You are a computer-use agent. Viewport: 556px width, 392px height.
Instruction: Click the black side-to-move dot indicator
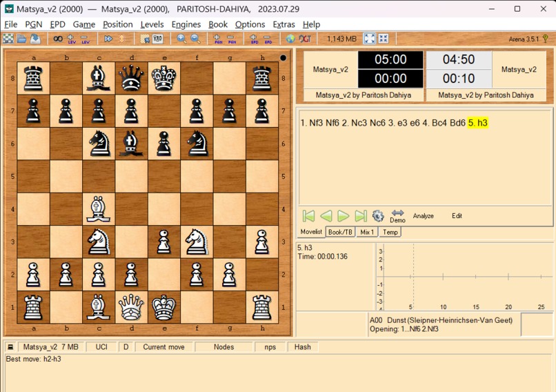[x=283, y=57]
